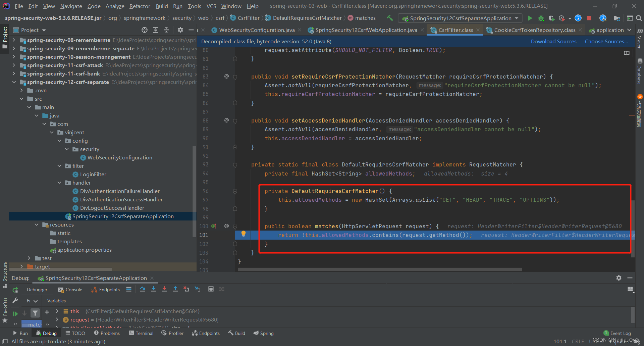The width and height of the screenshot is (644, 346).
Task: Click Select Opened File target icon
Action: [145, 30]
